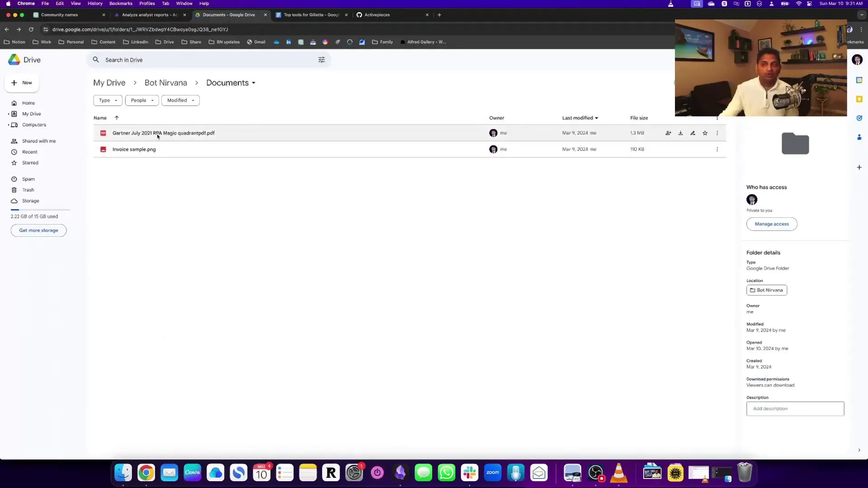Rename the Gartner PDF with pencil icon
The height and width of the screenshot is (488, 868).
(693, 133)
